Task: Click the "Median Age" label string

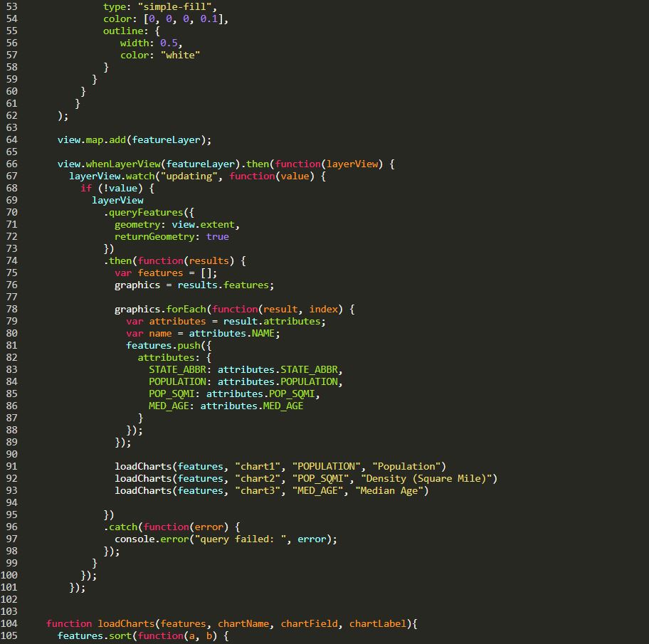Action: point(392,491)
